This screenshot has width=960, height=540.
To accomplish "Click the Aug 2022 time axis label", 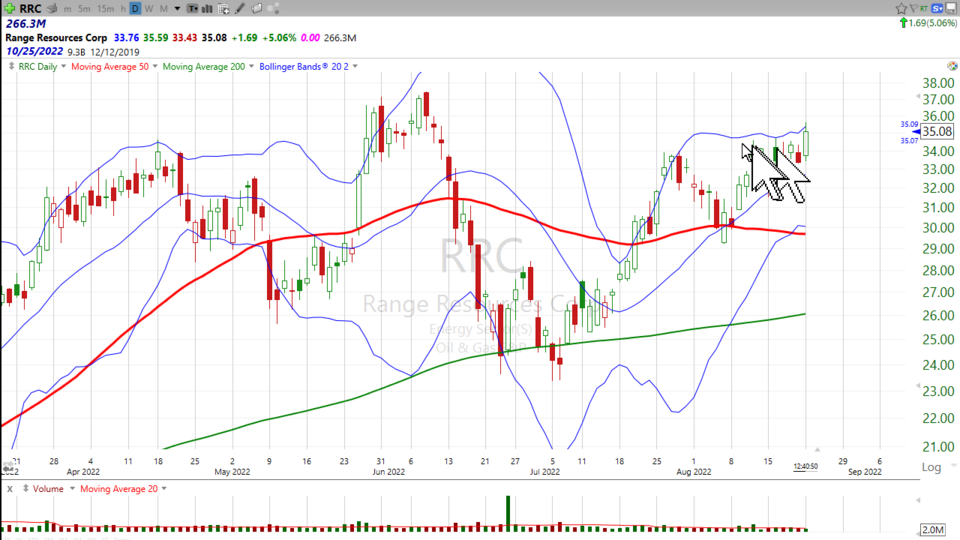I will click(694, 472).
